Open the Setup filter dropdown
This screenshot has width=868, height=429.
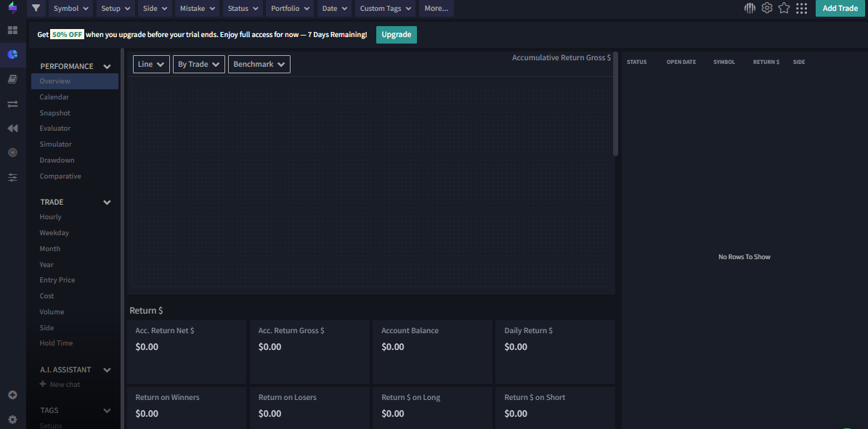click(116, 8)
